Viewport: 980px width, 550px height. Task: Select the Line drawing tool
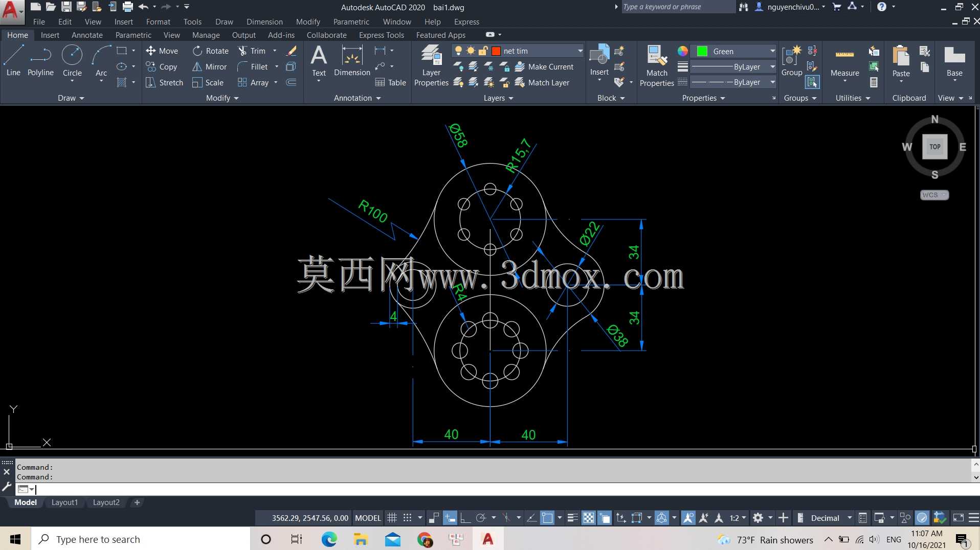click(13, 60)
